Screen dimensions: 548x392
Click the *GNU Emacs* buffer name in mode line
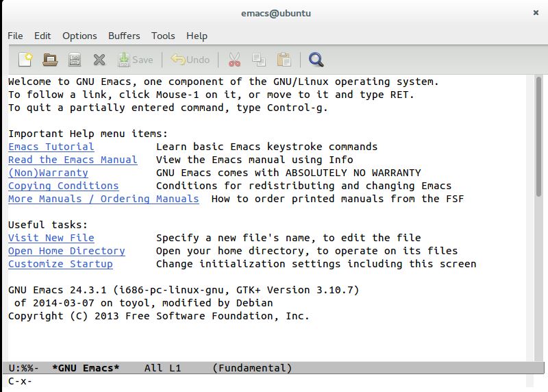(x=86, y=368)
